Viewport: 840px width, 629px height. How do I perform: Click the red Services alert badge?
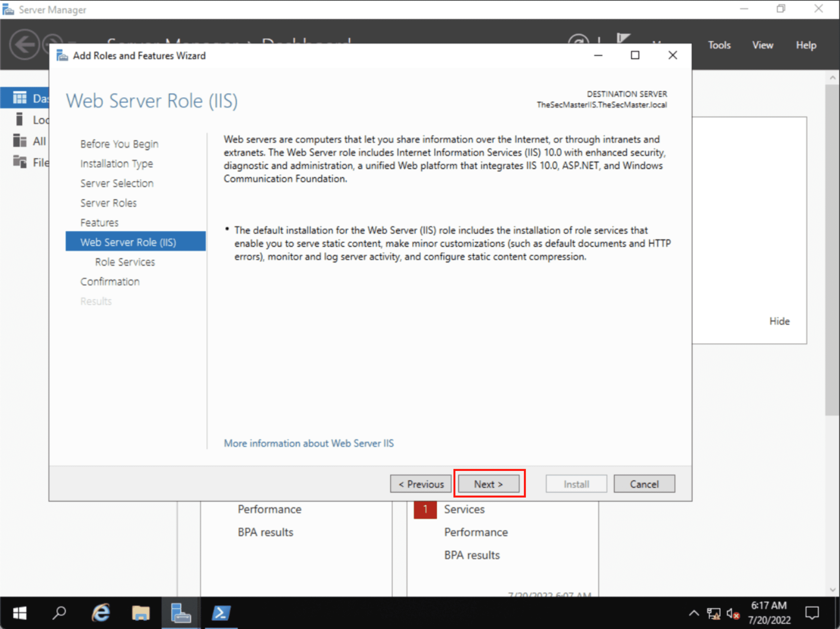coord(425,510)
